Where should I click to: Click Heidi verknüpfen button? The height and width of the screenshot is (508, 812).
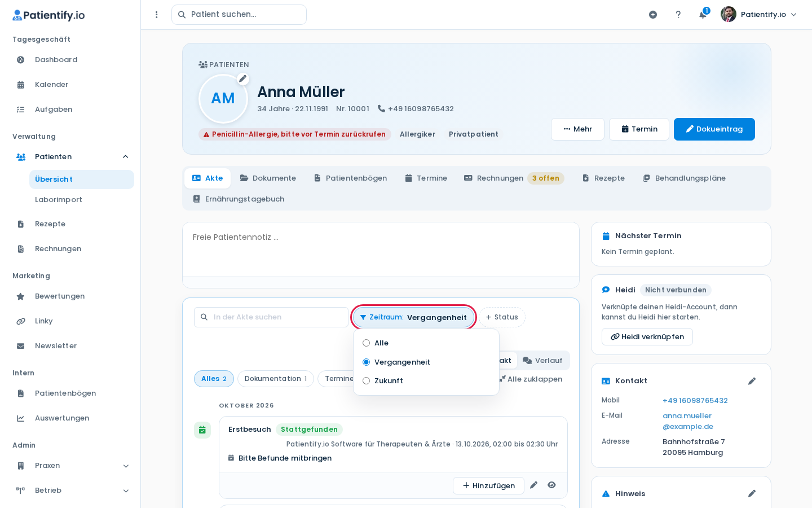click(x=647, y=337)
